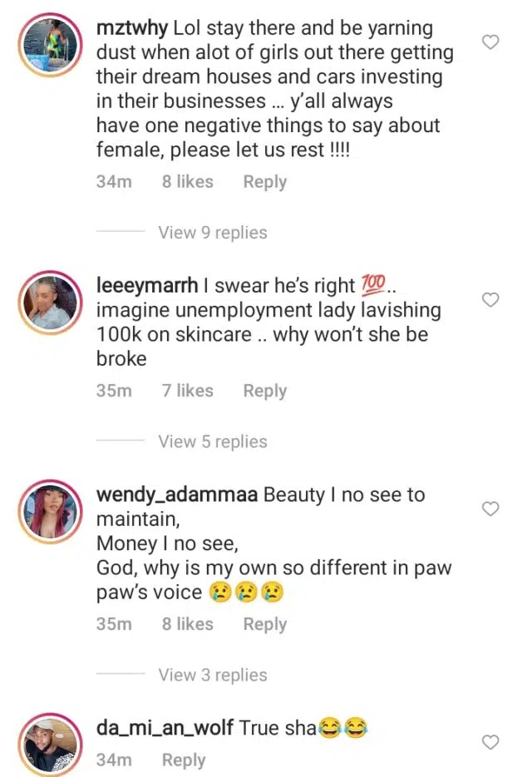This screenshot has height=777, width=532.
Task: Like leeeymarrh's comment with the heart
Action: click(490, 300)
